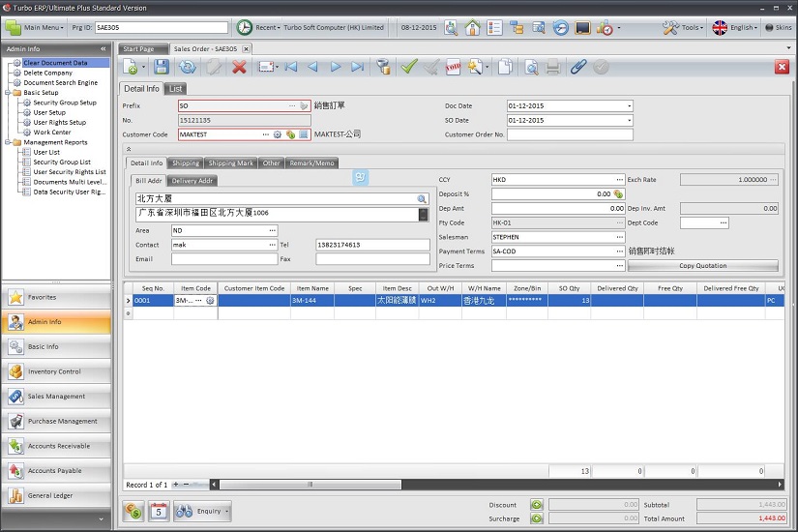Click the Refresh document icon

pyautogui.click(x=188, y=67)
